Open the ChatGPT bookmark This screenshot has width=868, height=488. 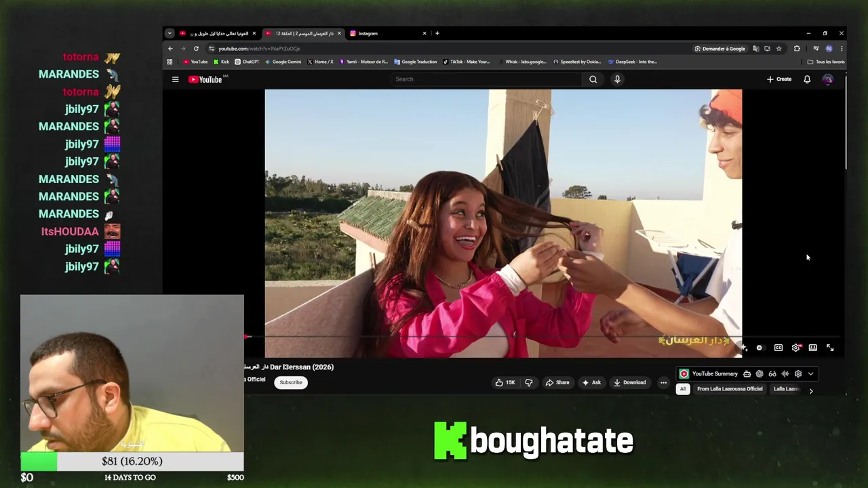click(x=247, y=62)
